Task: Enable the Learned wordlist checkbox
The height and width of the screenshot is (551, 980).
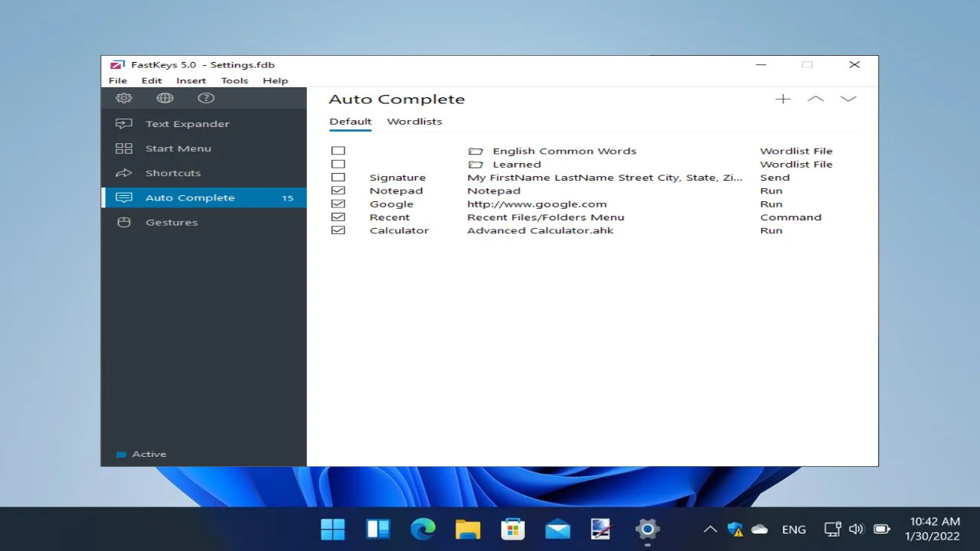Action: point(338,164)
